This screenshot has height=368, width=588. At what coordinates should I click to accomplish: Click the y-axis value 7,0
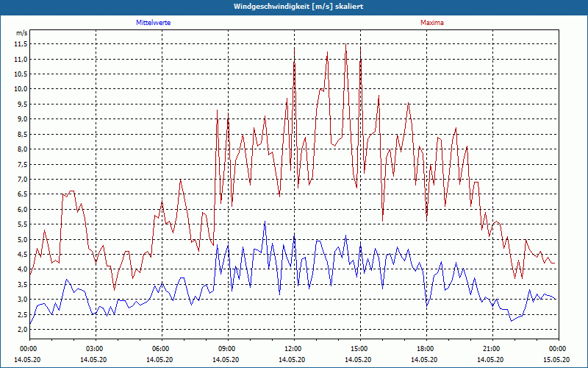(23, 179)
